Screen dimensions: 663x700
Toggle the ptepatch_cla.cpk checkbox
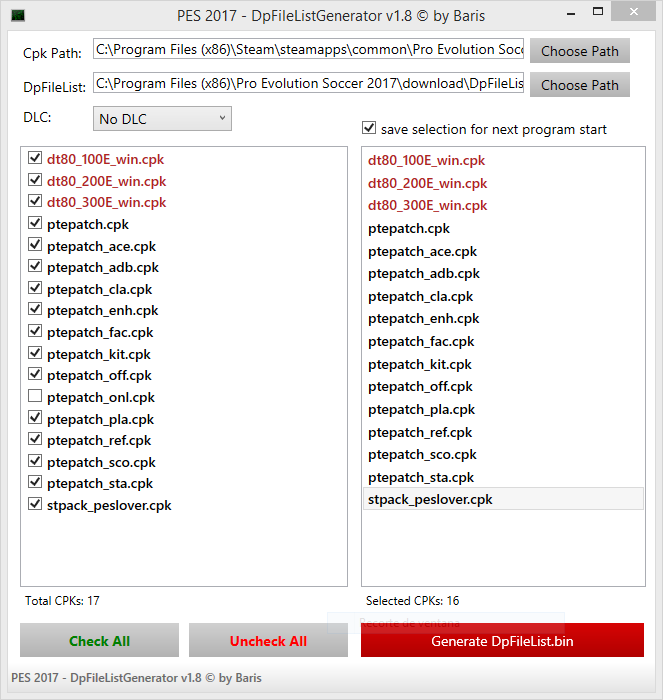tap(35, 288)
